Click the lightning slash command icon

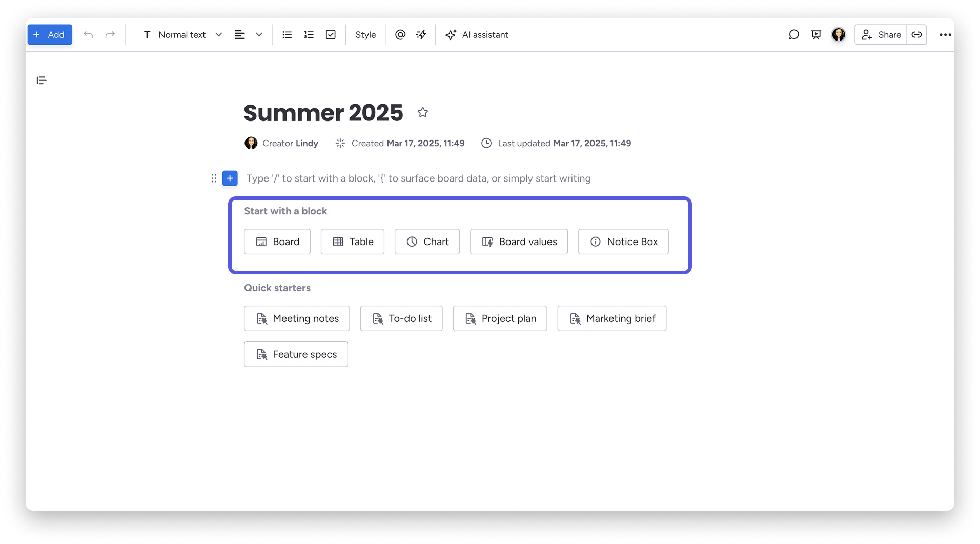click(421, 35)
